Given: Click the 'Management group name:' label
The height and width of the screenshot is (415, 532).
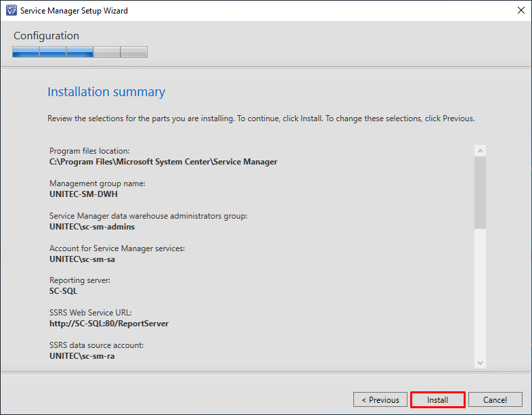Looking at the screenshot, I should coord(97,183).
